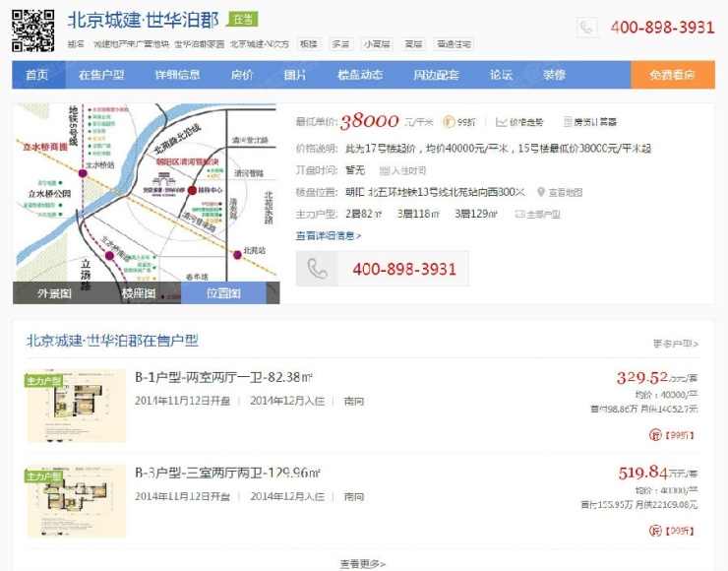Click the 99折 discount icon near the price
The image size is (728, 571).
449,122
